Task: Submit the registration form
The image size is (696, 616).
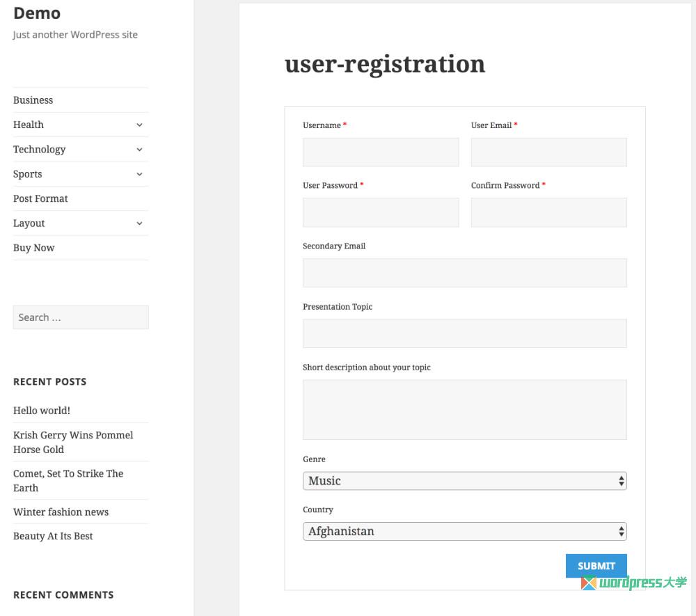Action: click(596, 566)
